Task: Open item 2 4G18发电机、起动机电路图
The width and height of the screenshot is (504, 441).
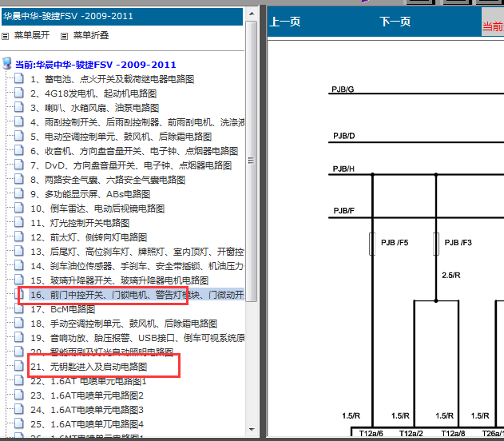Action: coord(93,93)
